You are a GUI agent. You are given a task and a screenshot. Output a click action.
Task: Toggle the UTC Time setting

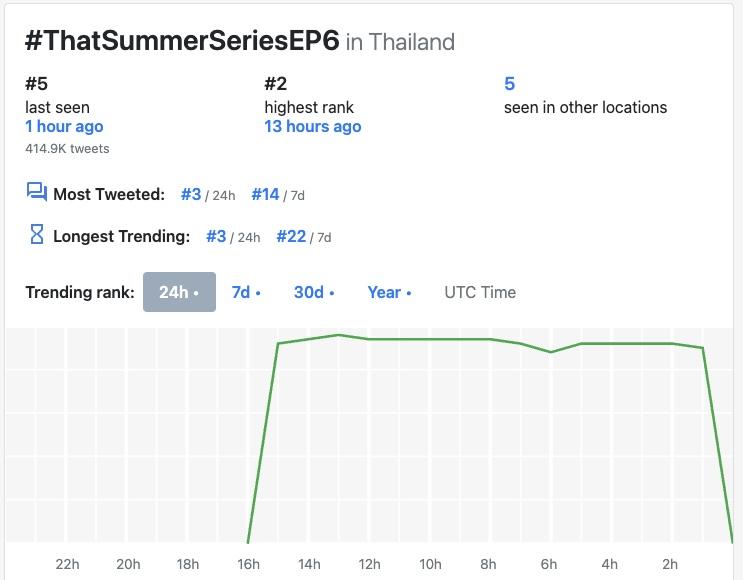pos(480,292)
